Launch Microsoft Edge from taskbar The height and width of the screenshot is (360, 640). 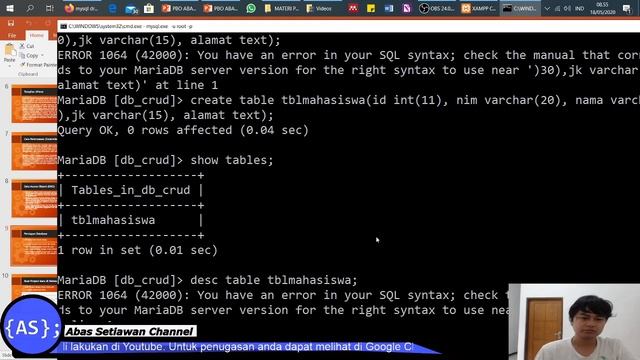112,8
